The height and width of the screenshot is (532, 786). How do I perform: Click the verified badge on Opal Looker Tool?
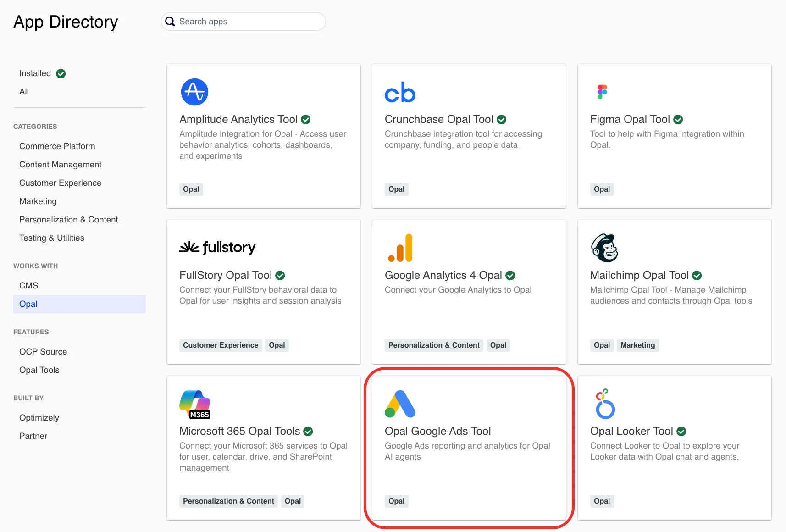tap(681, 432)
